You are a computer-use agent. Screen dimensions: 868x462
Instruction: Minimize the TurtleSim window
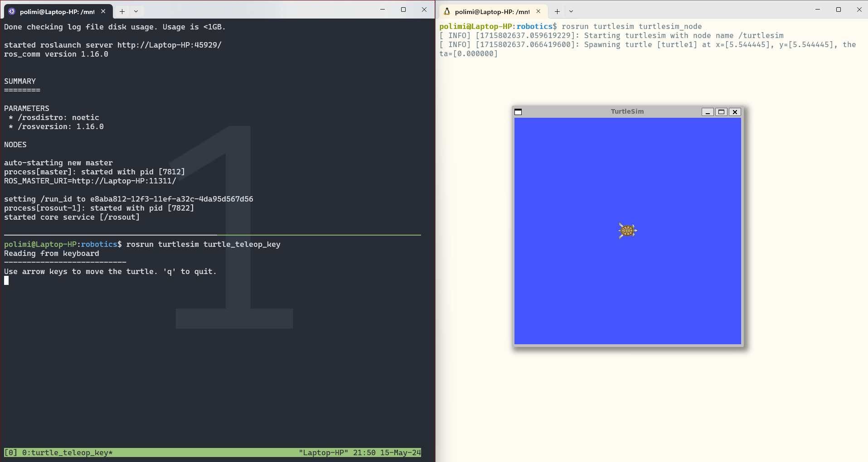[x=707, y=112]
